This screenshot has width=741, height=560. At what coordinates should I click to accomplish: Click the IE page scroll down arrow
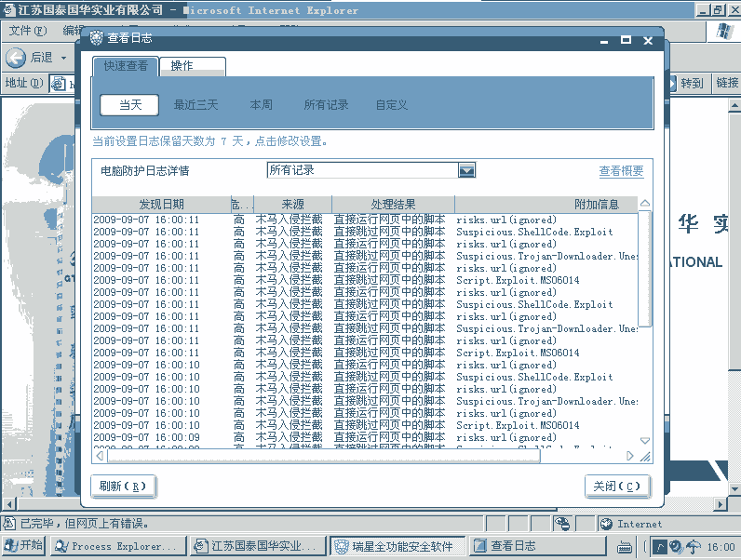click(x=734, y=489)
